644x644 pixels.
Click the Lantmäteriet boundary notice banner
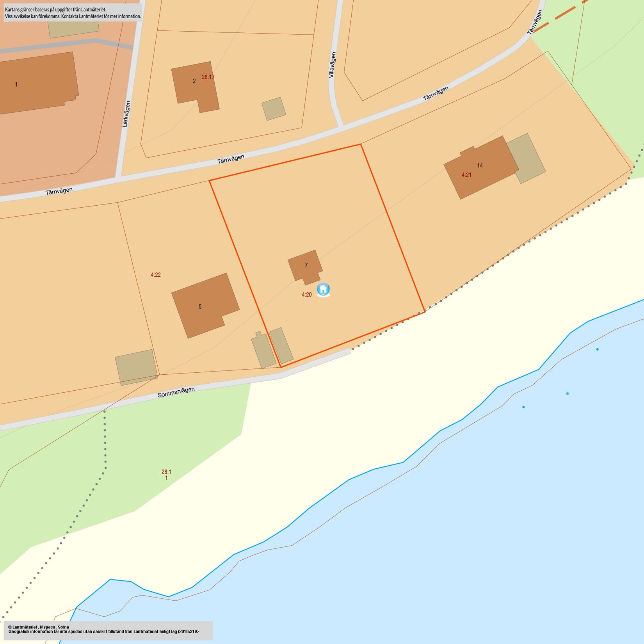pos(73,12)
